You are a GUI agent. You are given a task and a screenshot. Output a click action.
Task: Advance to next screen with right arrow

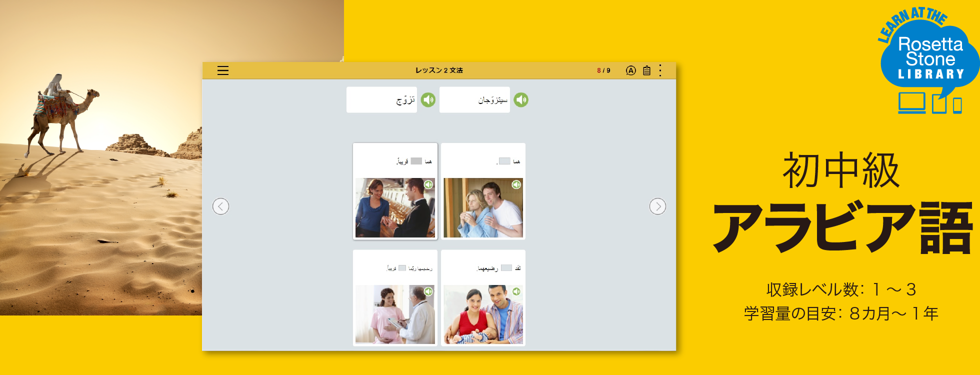tap(657, 206)
